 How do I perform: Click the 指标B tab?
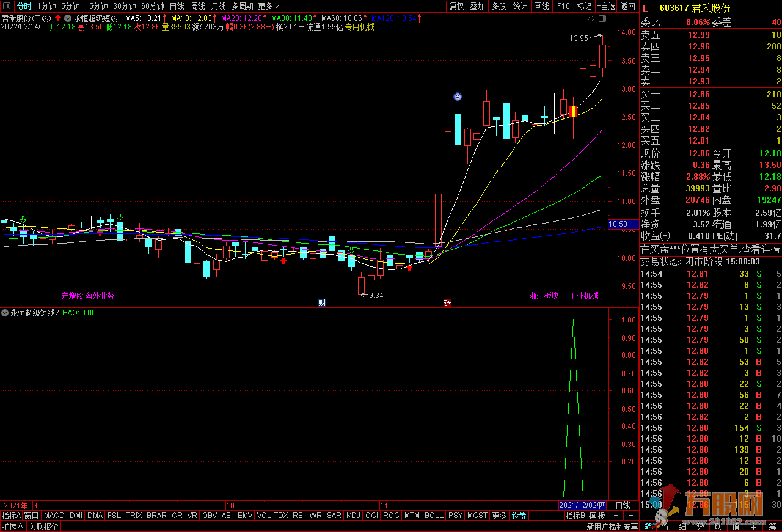pos(575,516)
